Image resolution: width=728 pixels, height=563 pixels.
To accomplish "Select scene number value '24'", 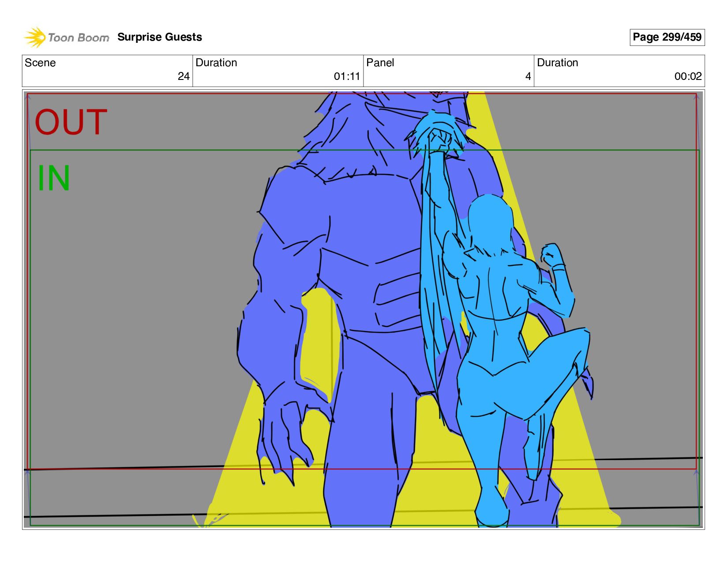I will (184, 76).
